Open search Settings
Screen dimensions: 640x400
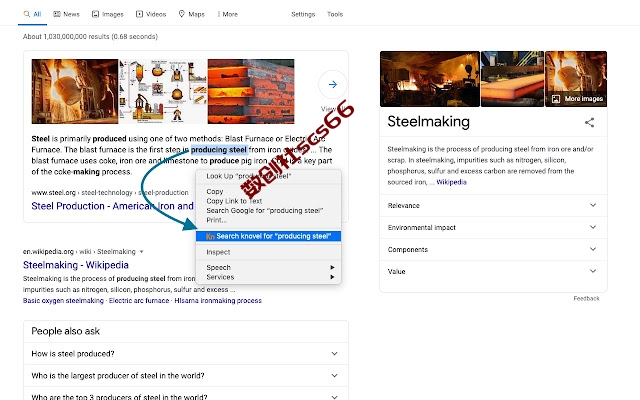pyautogui.click(x=303, y=14)
